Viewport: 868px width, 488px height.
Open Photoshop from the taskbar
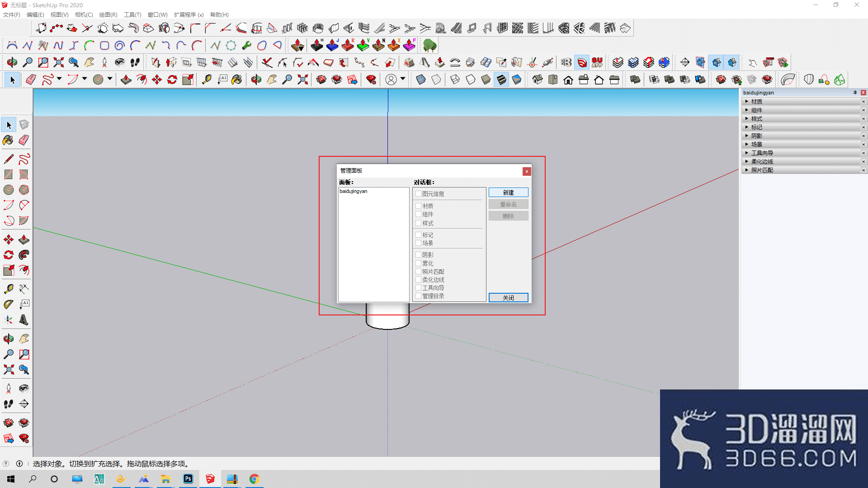point(188,479)
